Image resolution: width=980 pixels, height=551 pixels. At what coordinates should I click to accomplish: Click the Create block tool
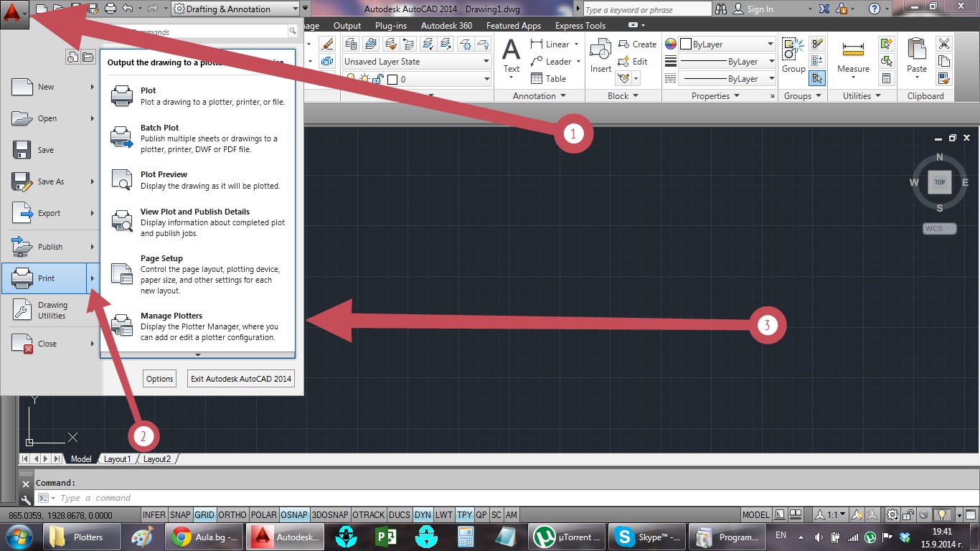pyautogui.click(x=637, y=44)
